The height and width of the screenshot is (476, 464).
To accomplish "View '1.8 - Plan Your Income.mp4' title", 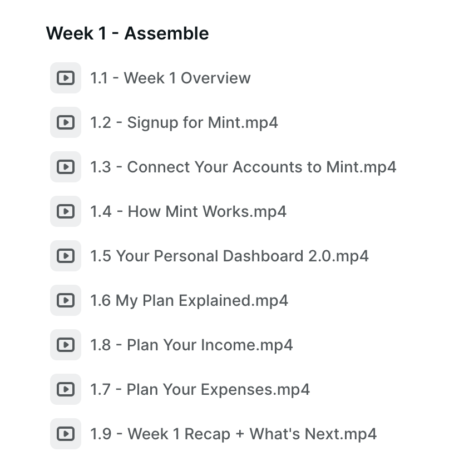I will 191,345.
